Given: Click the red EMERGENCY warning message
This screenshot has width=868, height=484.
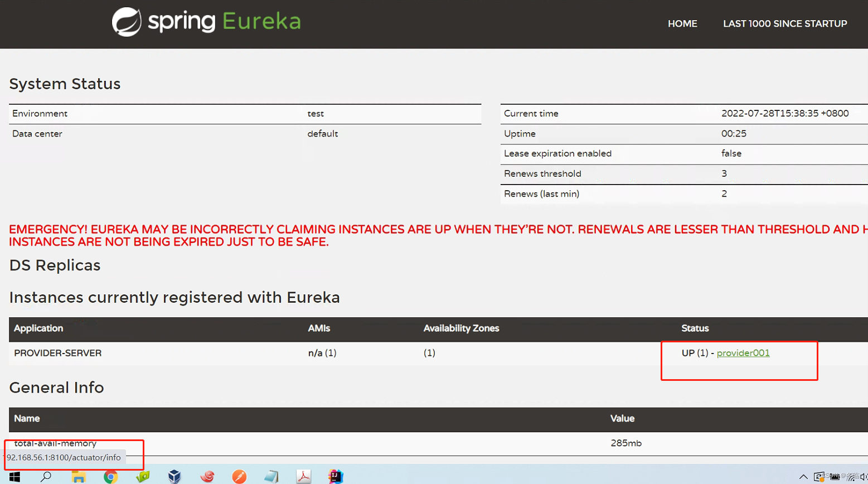Looking at the screenshot, I should [x=438, y=235].
